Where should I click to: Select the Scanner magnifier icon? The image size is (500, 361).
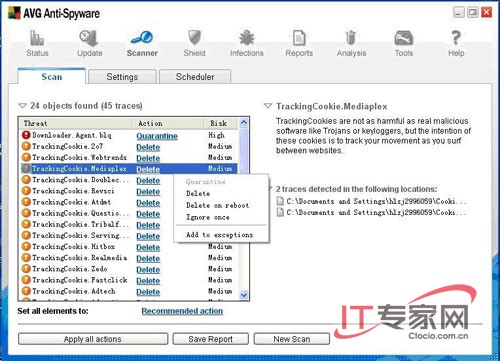click(x=142, y=38)
